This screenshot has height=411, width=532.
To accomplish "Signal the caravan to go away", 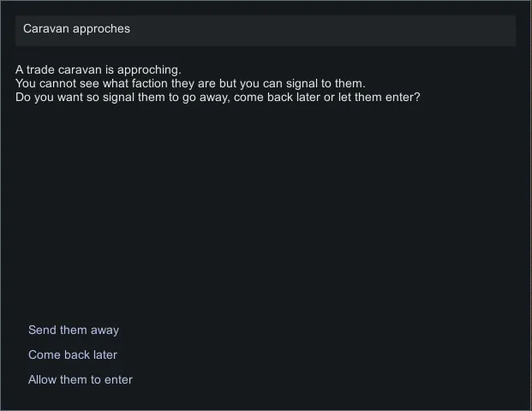I will pos(74,330).
